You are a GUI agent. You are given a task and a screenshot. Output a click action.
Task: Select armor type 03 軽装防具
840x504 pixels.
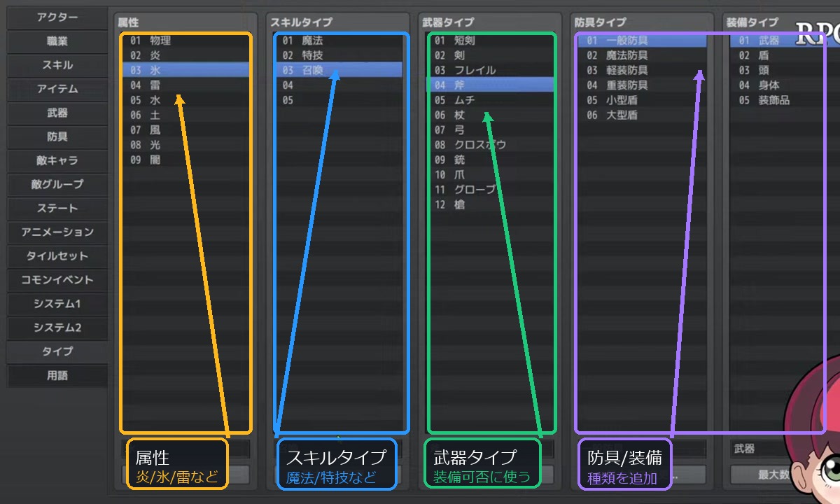point(643,70)
